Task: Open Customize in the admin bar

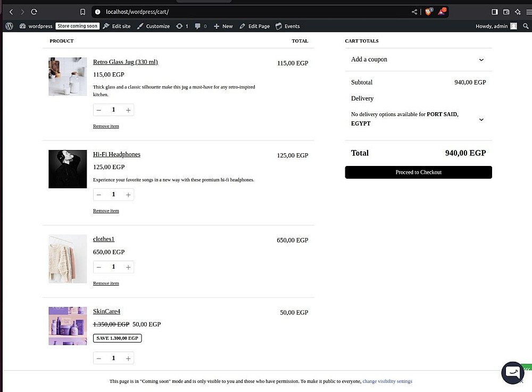Action: click(x=153, y=26)
